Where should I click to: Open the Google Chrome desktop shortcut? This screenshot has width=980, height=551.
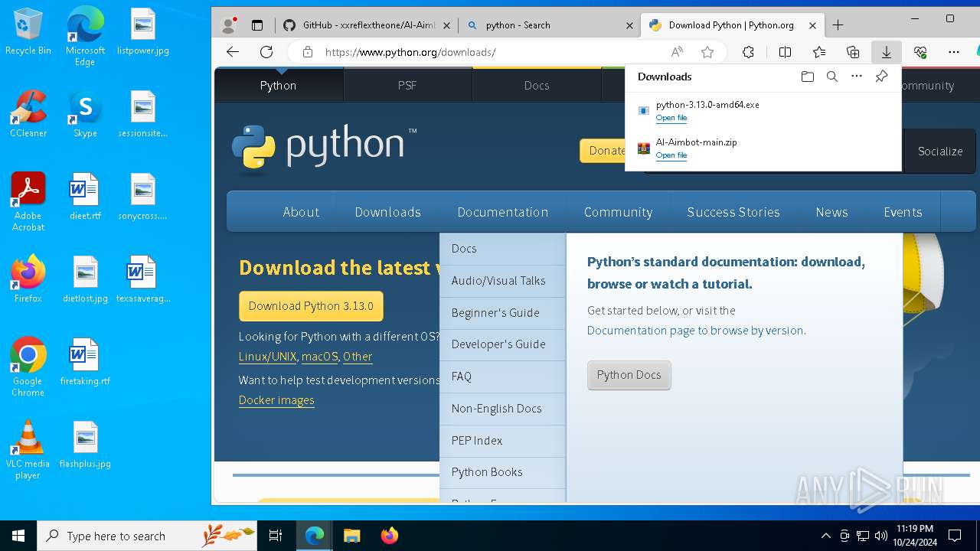[28, 367]
